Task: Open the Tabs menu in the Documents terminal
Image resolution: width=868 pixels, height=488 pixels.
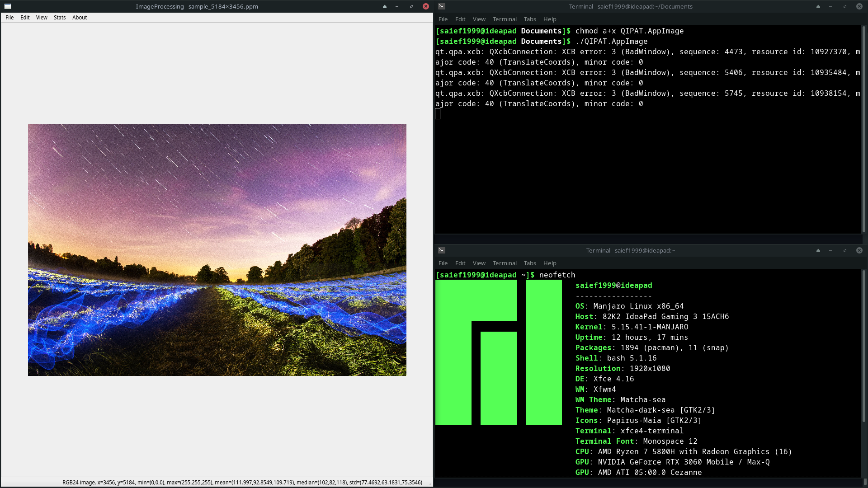Action: [530, 19]
